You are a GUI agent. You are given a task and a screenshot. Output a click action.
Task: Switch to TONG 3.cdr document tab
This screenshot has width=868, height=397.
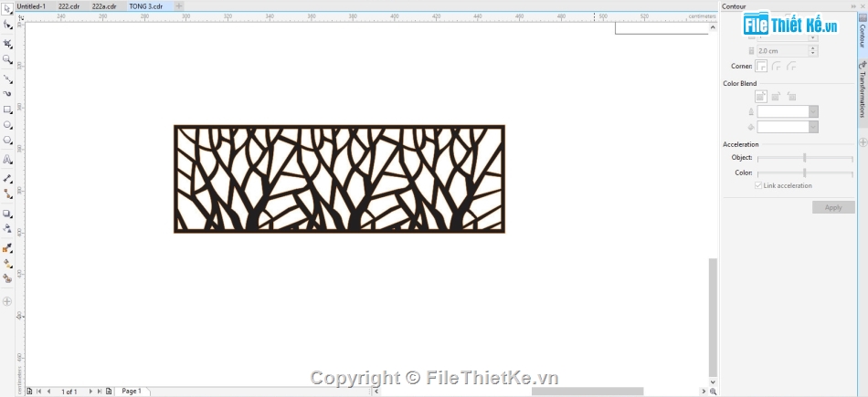(x=145, y=6)
